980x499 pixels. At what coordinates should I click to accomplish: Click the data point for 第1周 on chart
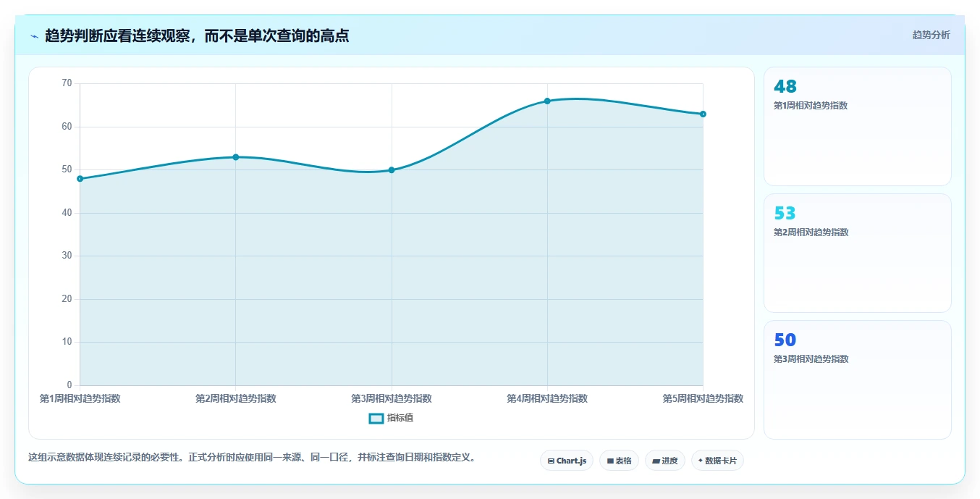click(x=80, y=179)
